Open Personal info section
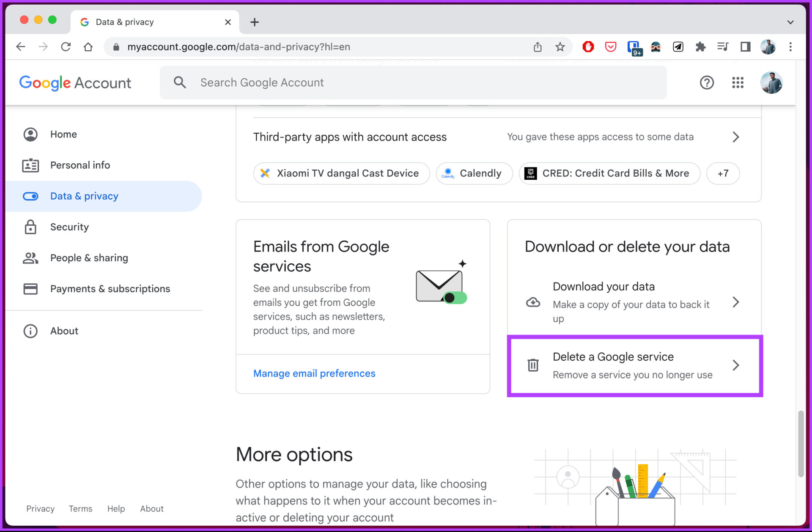 click(104, 165)
